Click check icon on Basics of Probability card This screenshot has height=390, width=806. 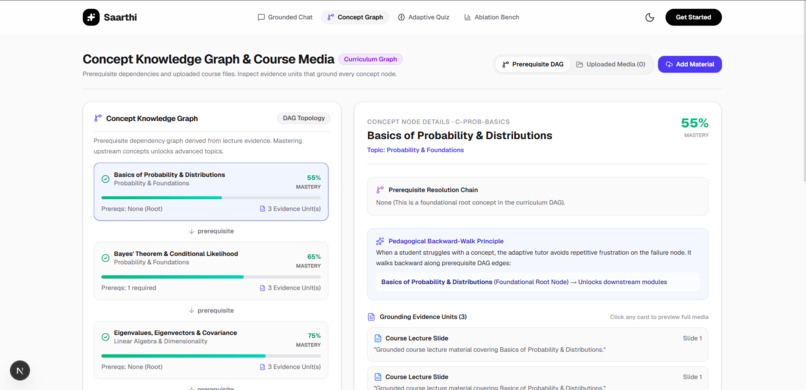105,179
